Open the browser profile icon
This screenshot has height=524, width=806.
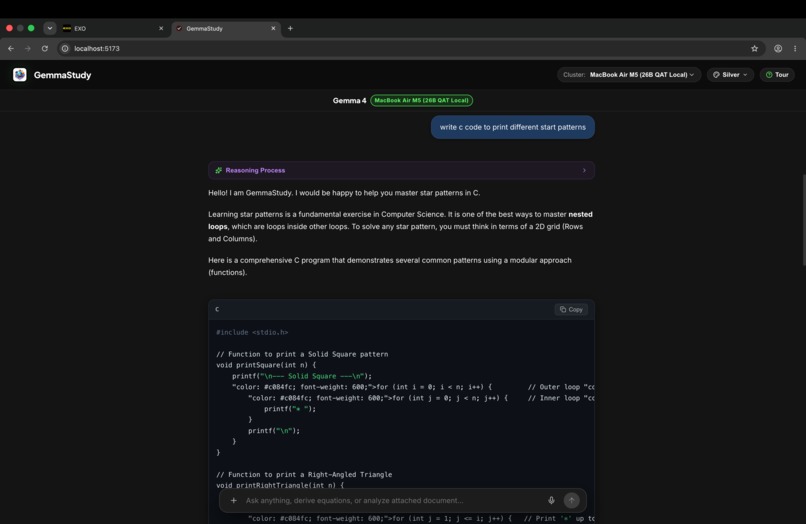point(778,48)
